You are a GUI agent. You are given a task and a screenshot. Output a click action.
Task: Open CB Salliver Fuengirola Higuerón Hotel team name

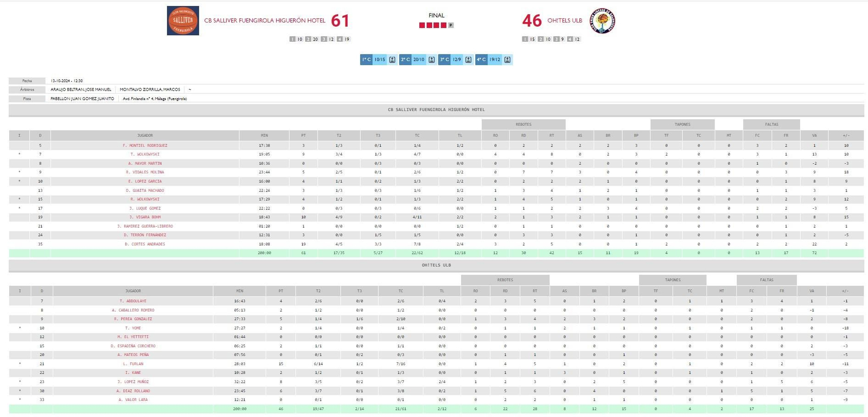point(265,21)
